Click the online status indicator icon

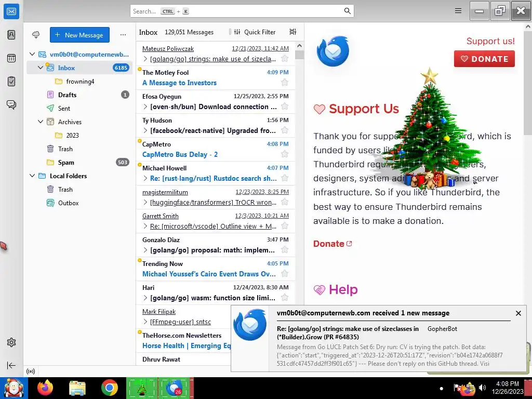click(31, 371)
